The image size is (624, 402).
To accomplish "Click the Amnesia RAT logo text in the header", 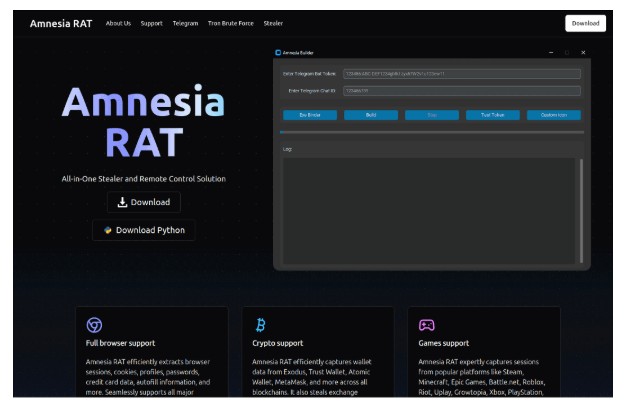I will (x=62, y=23).
